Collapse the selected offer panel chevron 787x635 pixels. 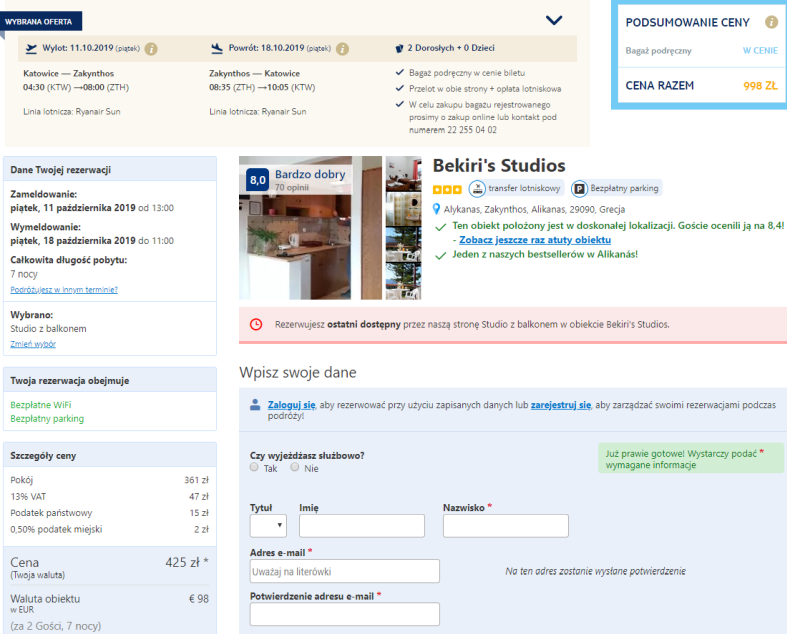pyautogui.click(x=554, y=20)
